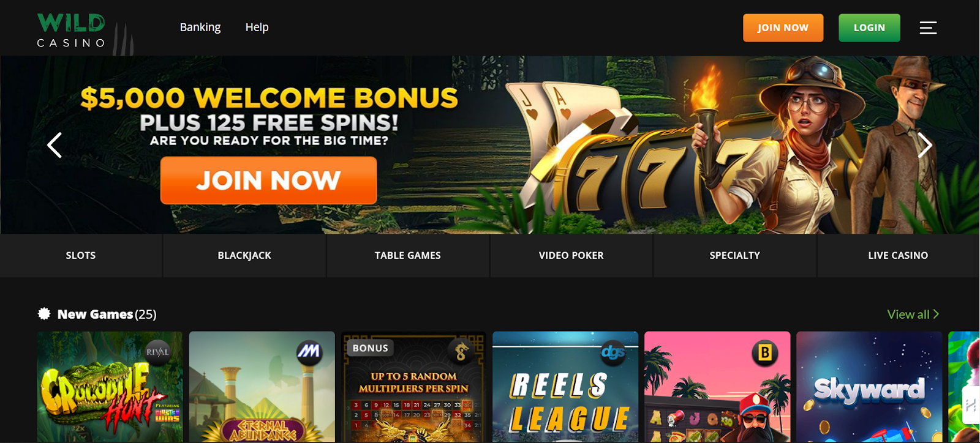Select the BLACKJACK category tab
Viewport: 980px width, 443px height.
[x=244, y=255]
